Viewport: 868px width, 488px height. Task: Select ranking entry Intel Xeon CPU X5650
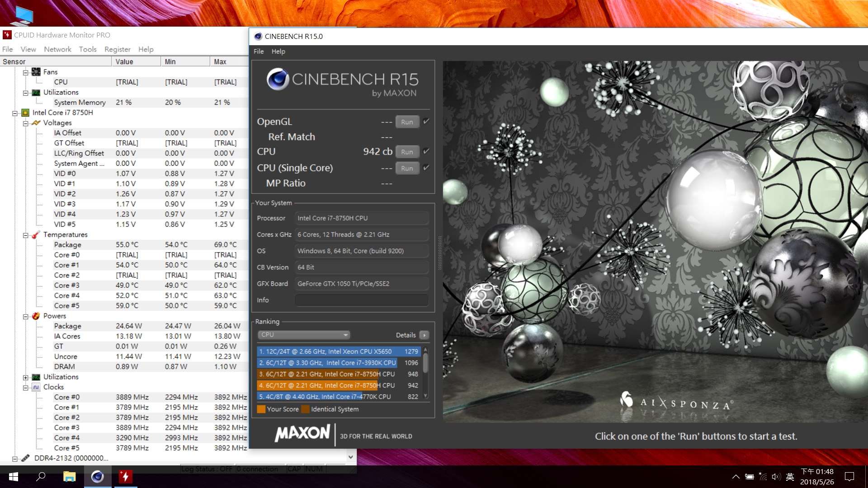coord(339,351)
